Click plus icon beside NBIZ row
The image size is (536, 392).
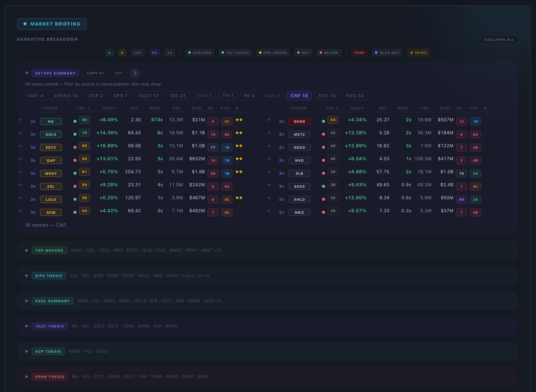(269, 211)
